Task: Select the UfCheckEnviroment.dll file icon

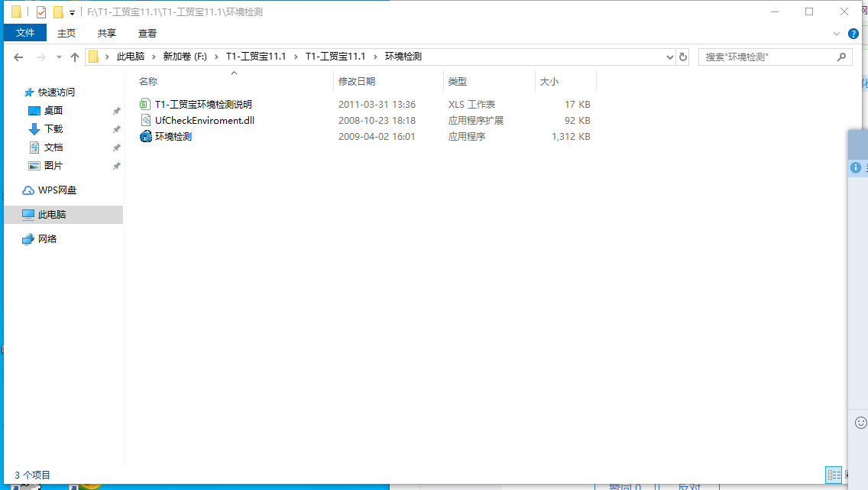Action: point(145,120)
